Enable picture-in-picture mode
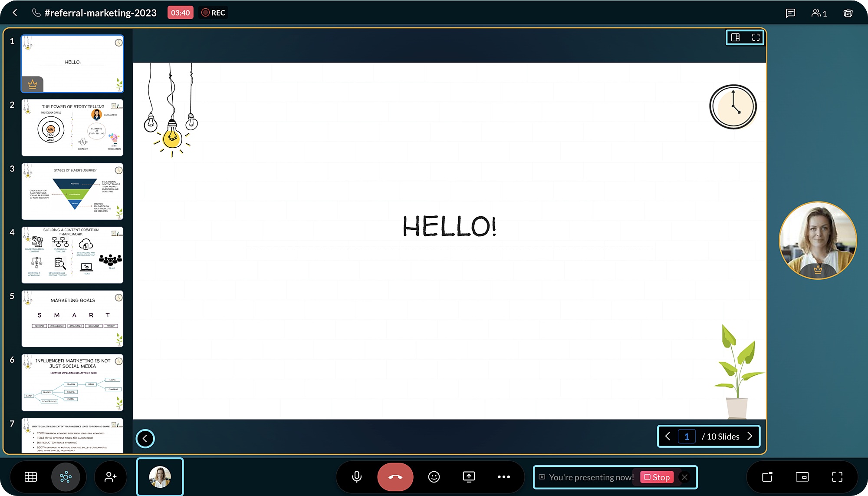This screenshot has height=496, width=868. [x=802, y=477]
